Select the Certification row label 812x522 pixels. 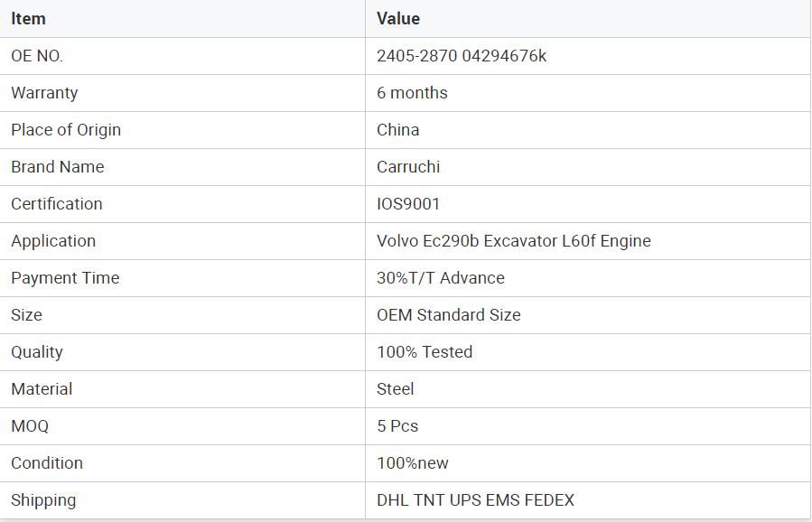(x=56, y=204)
